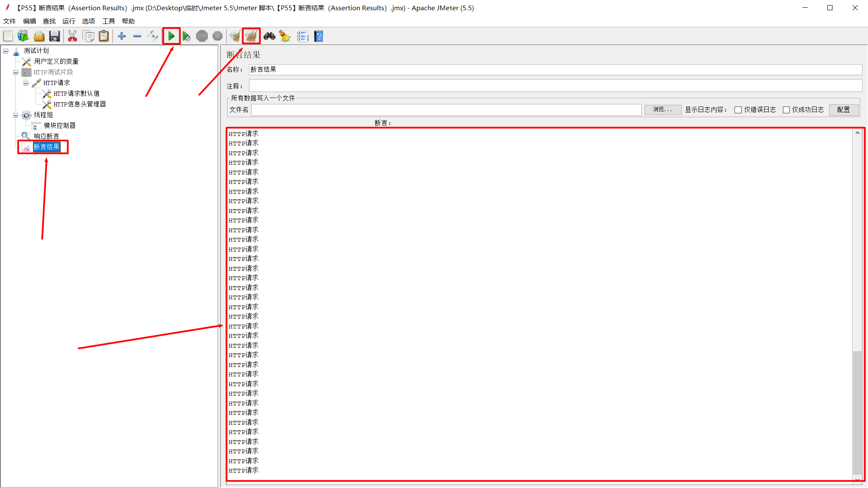Image resolution: width=868 pixels, height=488 pixels.
Task: Click the Open test plan icon
Action: click(38, 36)
